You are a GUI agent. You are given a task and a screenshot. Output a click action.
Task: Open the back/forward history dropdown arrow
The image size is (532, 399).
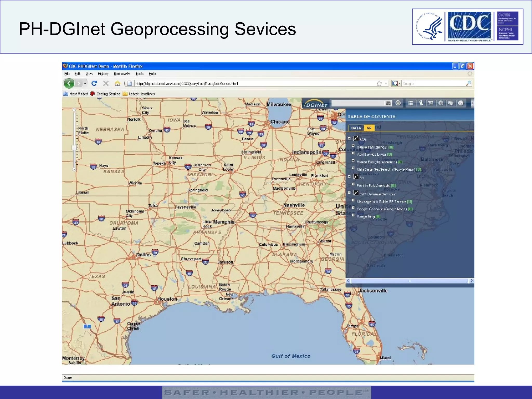[85, 84]
